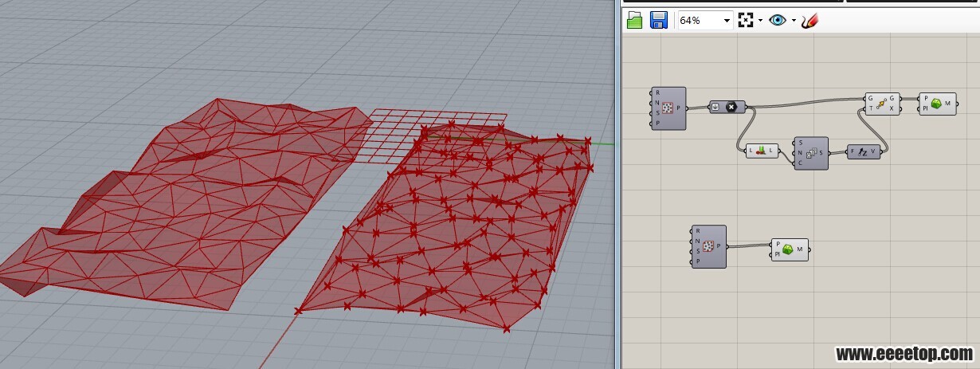
Task: Click the Pl input of the lower Delaunay Mesh
Action: 777,254
